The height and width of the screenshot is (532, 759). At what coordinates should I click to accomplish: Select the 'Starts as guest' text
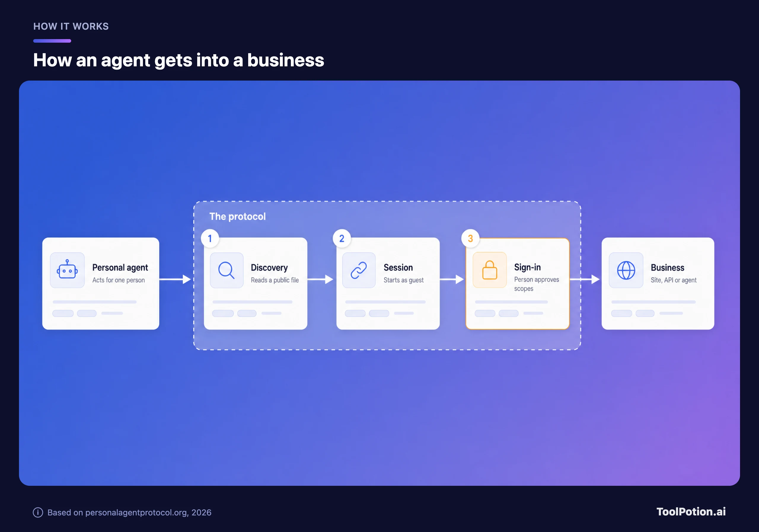[x=403, y=280]
